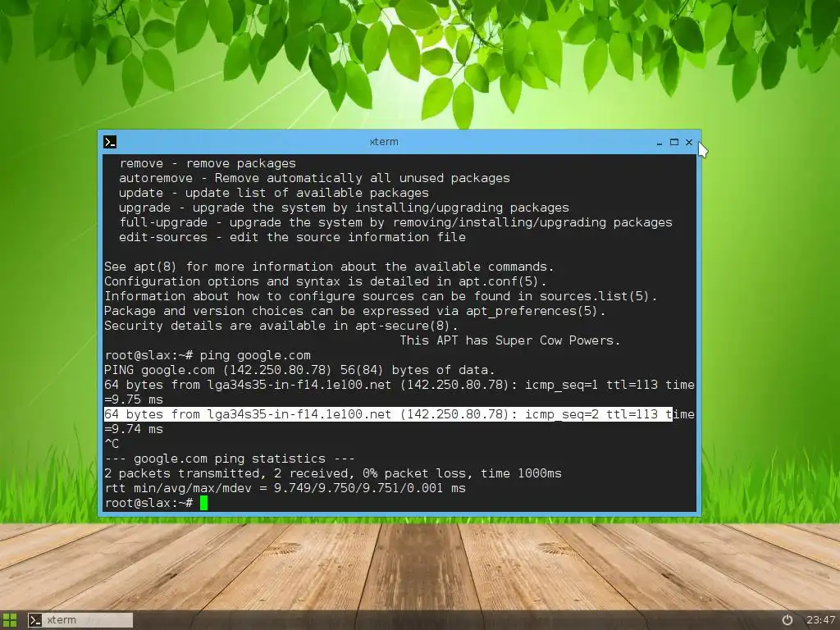
Task: Click the power icon in the taskbar
Action: (x=787, y=620)
